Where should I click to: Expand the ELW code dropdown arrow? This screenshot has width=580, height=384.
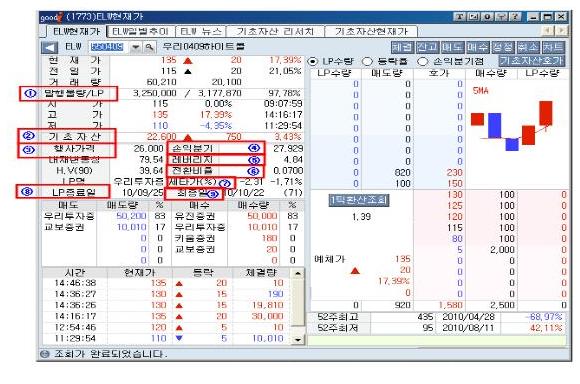click(x=136, y=47)
